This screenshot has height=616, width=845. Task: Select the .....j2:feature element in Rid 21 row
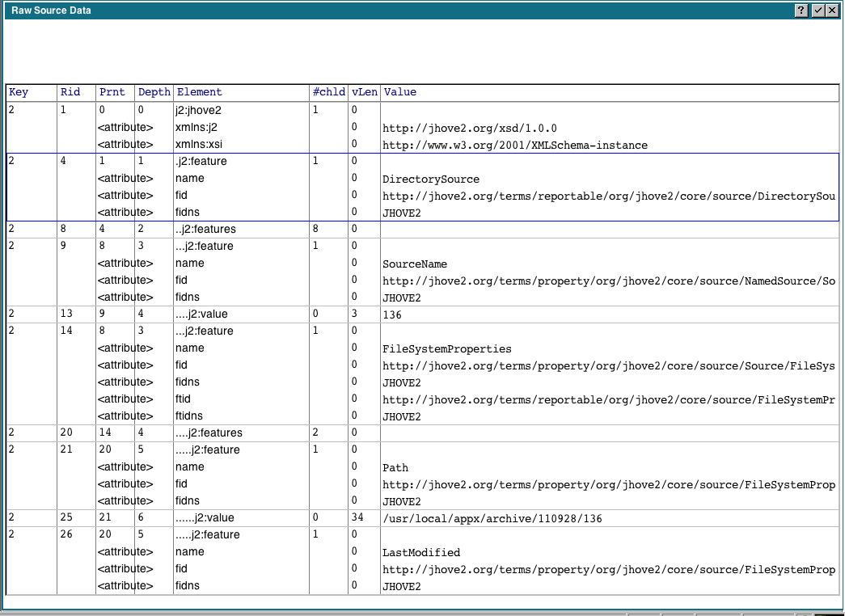coord(208,450)
